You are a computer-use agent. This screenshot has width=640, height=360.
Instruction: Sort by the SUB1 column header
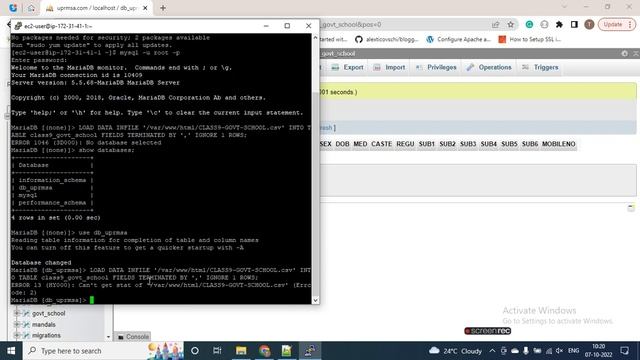point(427,144)
